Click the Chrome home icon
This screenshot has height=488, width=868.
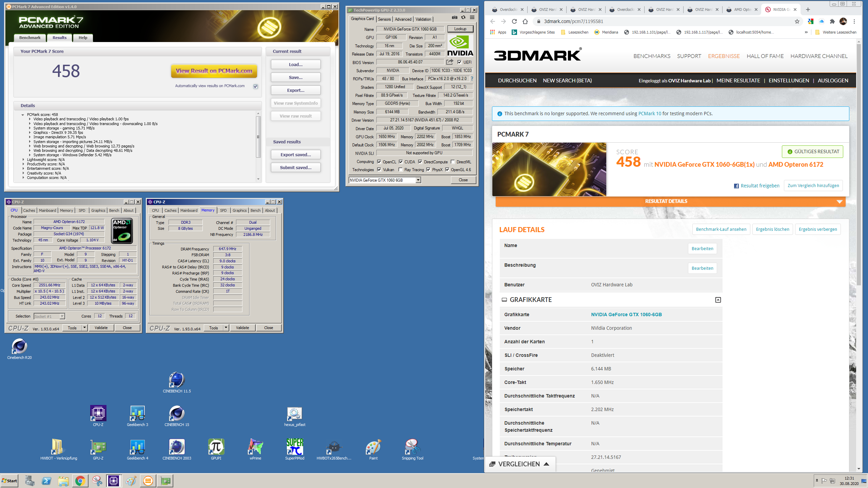pos(525,21)
